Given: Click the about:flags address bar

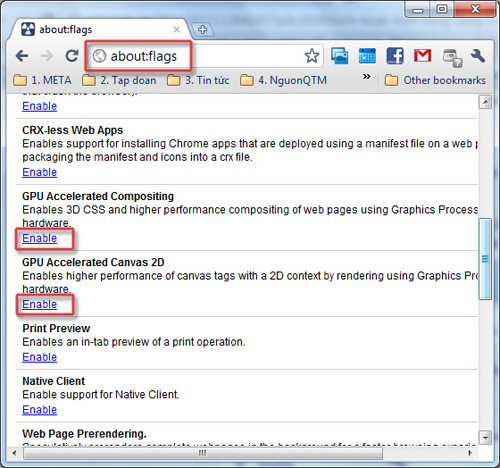Looking at the screenshot, I should (205, 56).
